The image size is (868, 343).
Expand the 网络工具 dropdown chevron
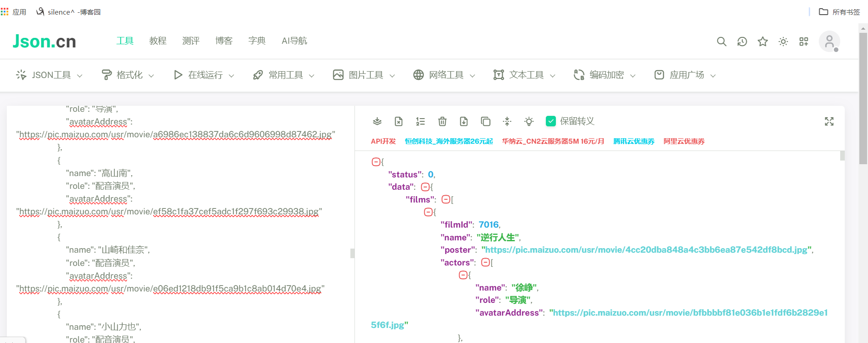[473, 76]
